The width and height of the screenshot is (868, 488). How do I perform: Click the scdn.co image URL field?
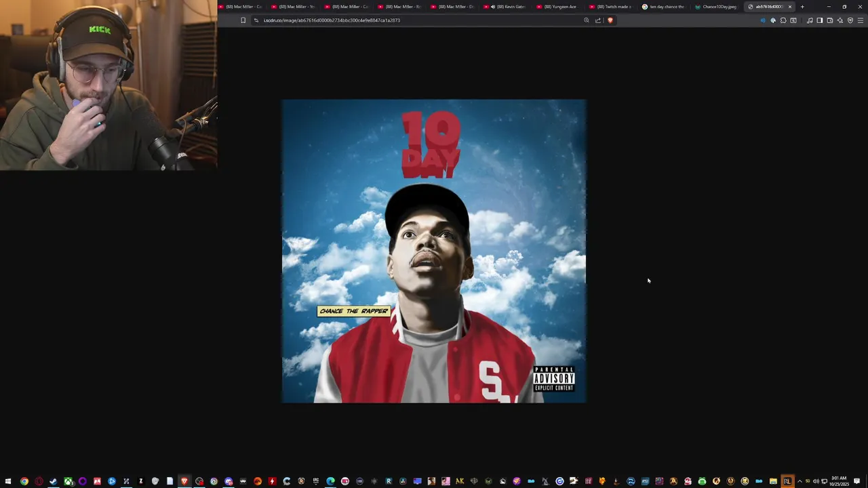pos(420,20)
